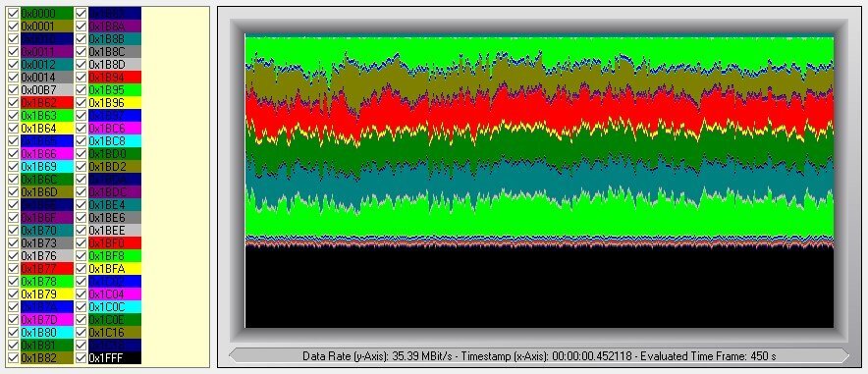The height and width of the screenshot is (374, 868).
Task: Disable the 0x0012 PID checkbox
Action: [14, 64]
